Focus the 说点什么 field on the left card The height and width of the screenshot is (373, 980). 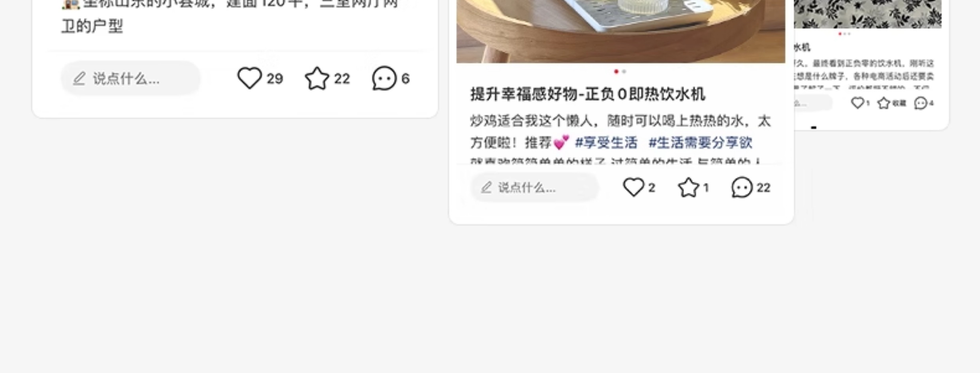click(x=131, y=78)
